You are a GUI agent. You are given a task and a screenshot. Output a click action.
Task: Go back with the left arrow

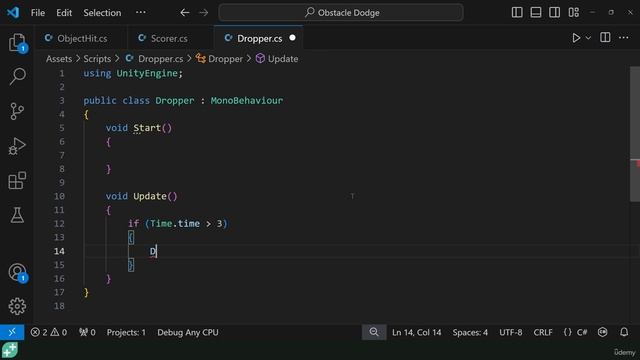184,13
